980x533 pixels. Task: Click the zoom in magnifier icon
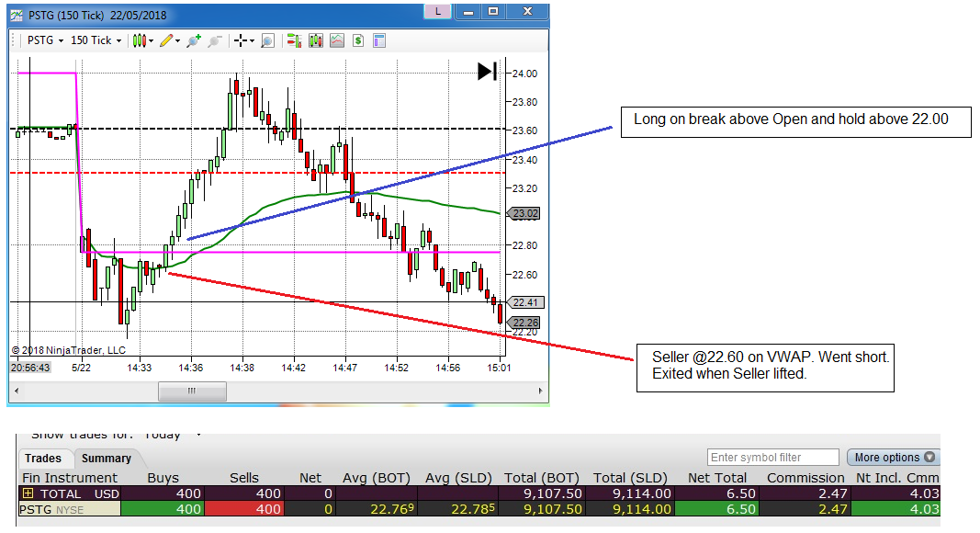coord(194,40)
